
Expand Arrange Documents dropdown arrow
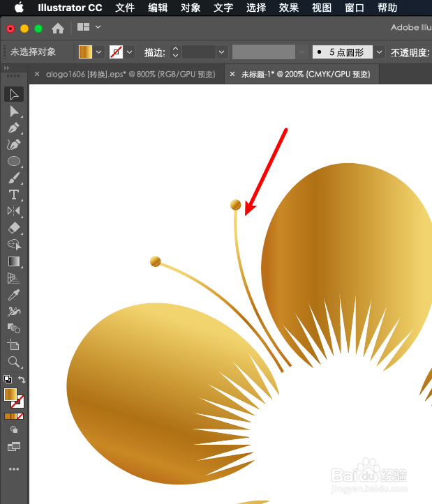98,27
